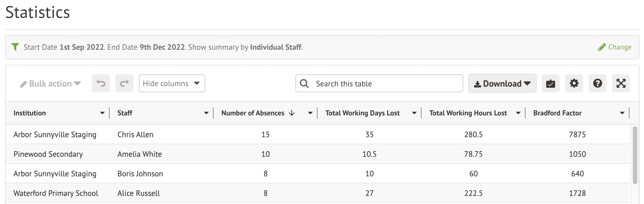Click the Change filter link
Screen dimensions: 644x204
(x=615, y=47)
